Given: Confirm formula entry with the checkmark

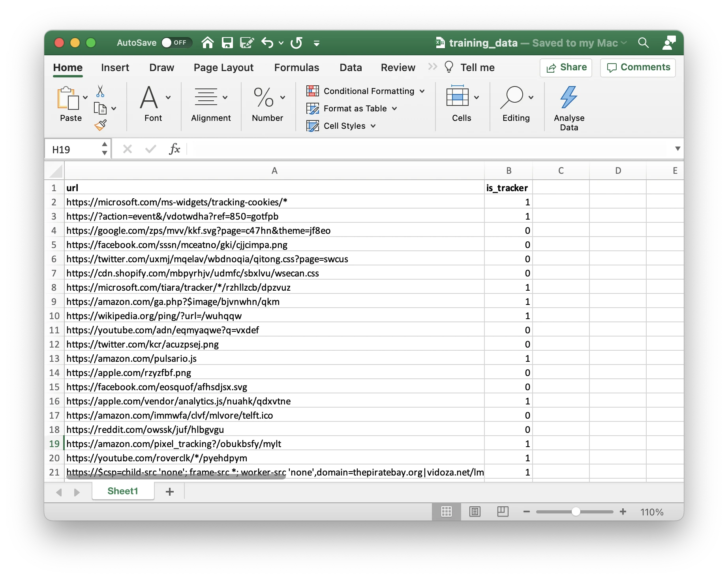Looking at the screenshot, I should click(x=150, y=149).
